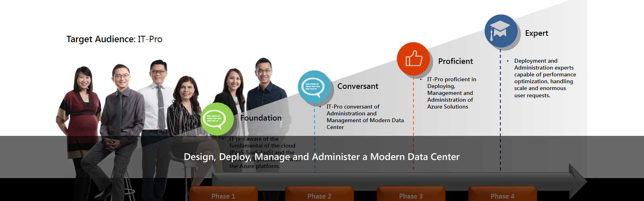Click the Proficient heading
This screenshot has width=644, height=201.
tap(456, 61)
